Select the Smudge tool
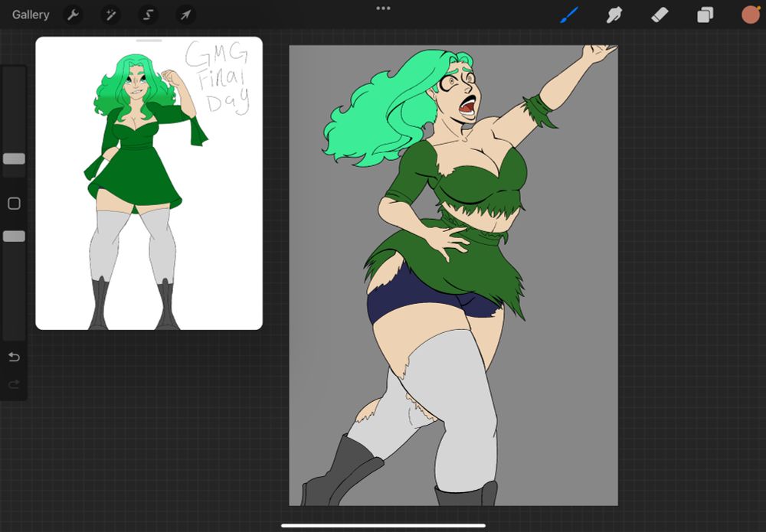 click(x=614, y=15)
